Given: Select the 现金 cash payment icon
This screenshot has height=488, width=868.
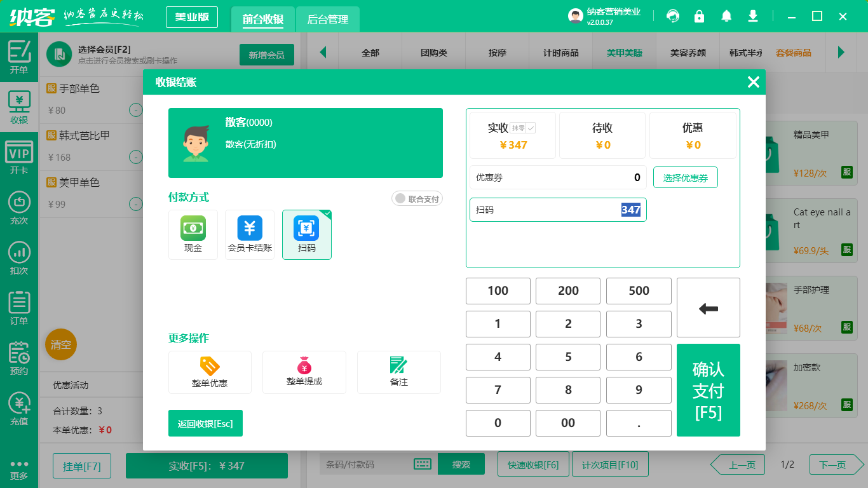Looking at the screenshot, I should point(193,234).
